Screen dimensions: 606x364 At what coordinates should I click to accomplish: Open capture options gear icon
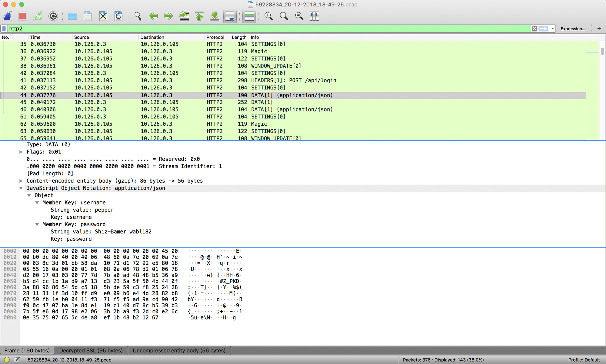tap(53, 16)
